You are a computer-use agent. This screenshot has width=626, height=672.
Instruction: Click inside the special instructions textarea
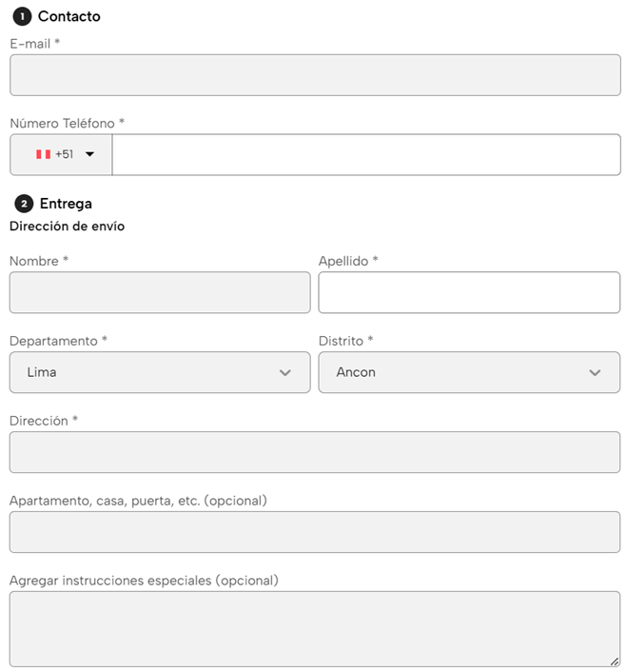[315, 628]
